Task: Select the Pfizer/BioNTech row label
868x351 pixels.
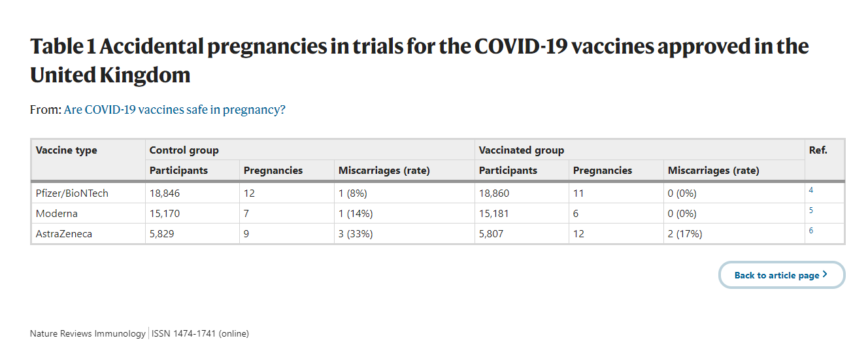Action: point(73,193)
